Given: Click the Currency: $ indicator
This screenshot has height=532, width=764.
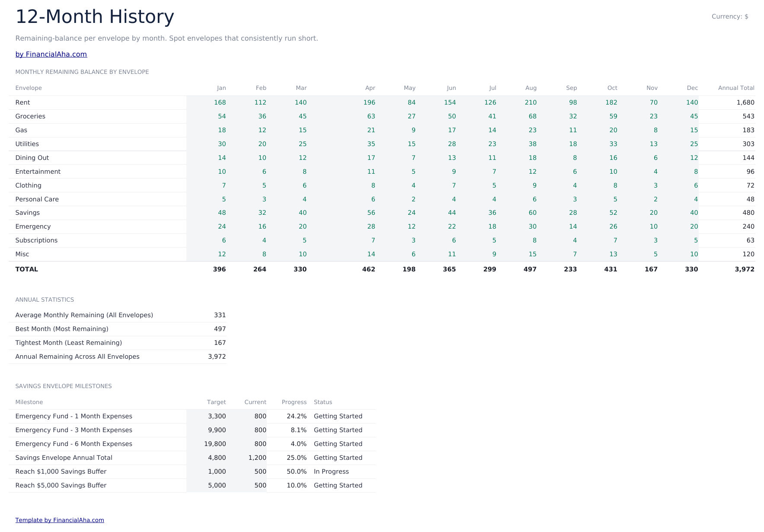Looking at the screenshot, I should [x=730, y=16].
